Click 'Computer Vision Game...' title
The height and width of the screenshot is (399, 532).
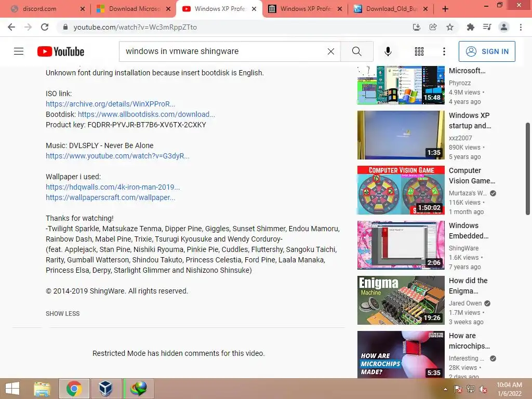pyautogui.click(x=472, y=176)
